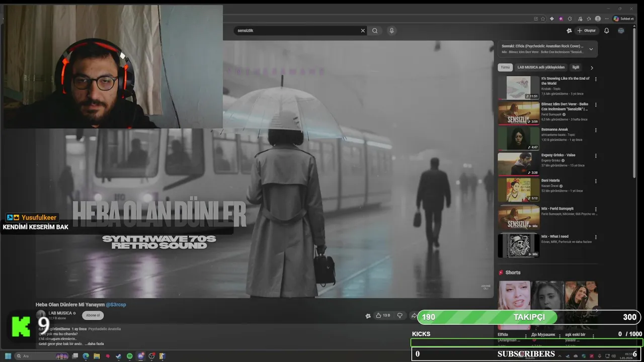Open LAB MUSICA channel name
The height and width of the screenshot is (362, 644).
click(60, 313)
